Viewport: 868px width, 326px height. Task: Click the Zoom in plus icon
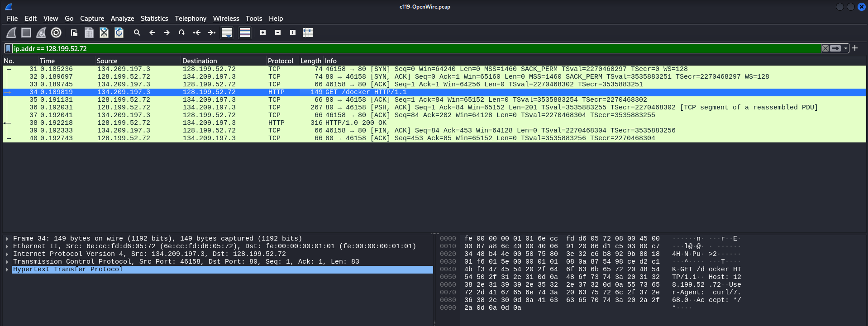point(263,33)
